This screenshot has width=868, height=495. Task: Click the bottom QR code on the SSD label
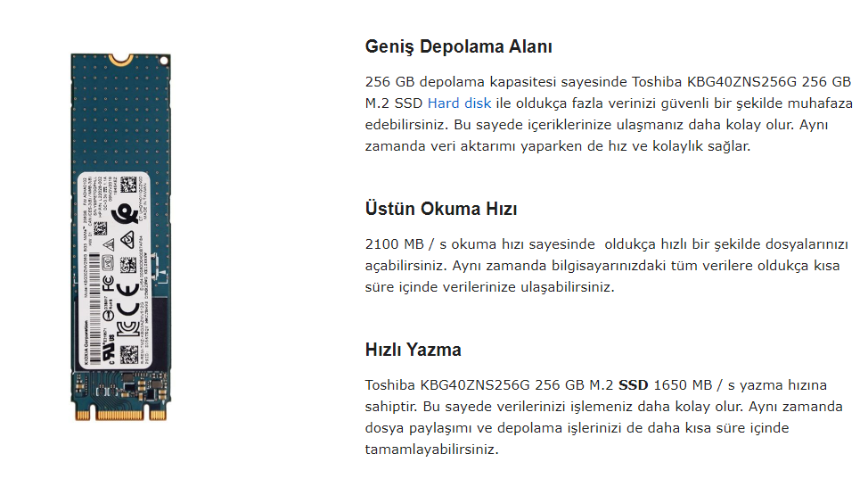click(129, 354)
